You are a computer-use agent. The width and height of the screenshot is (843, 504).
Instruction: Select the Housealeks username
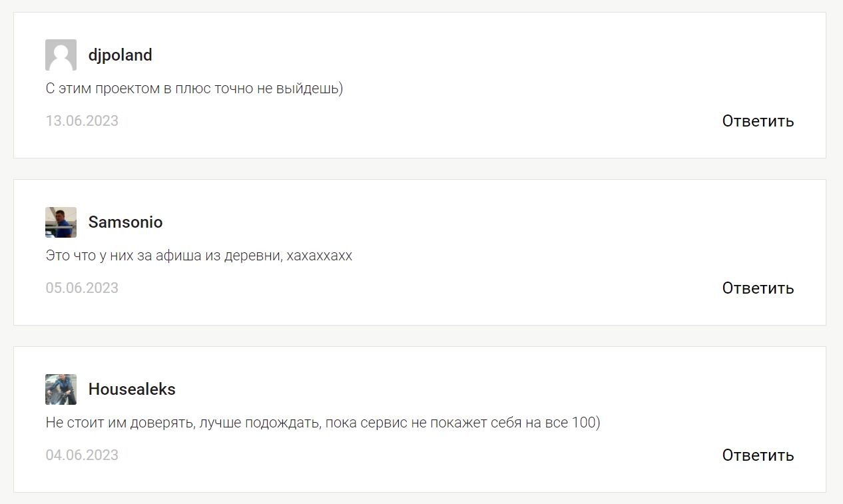click(132, 389)
